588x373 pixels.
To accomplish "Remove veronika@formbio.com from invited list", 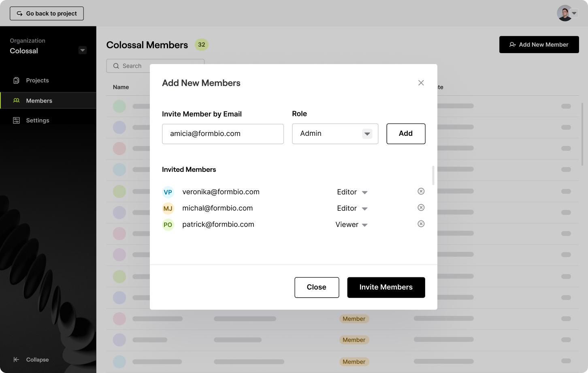I will (421, 191).
